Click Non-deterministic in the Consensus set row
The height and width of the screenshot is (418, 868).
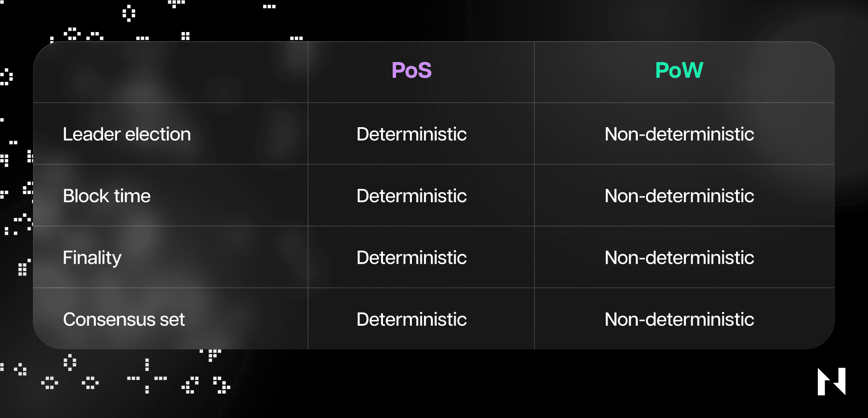pyautogui.click(x=679, y=320)
